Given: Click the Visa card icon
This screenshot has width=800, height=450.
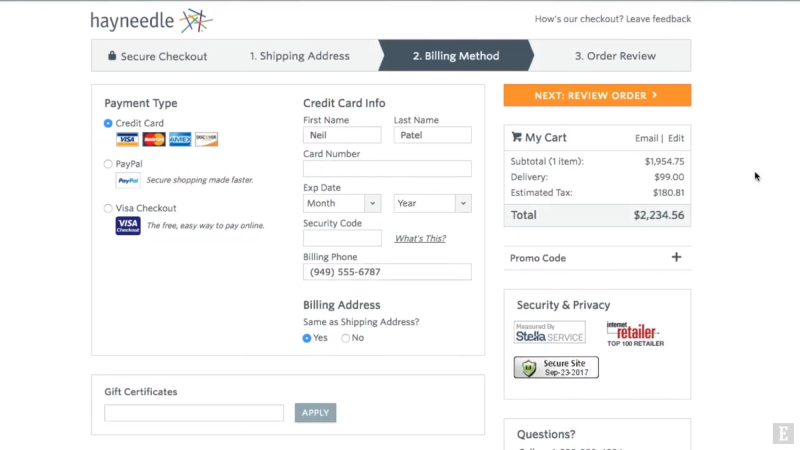Looking at the screenshot, I should [127, 140].
